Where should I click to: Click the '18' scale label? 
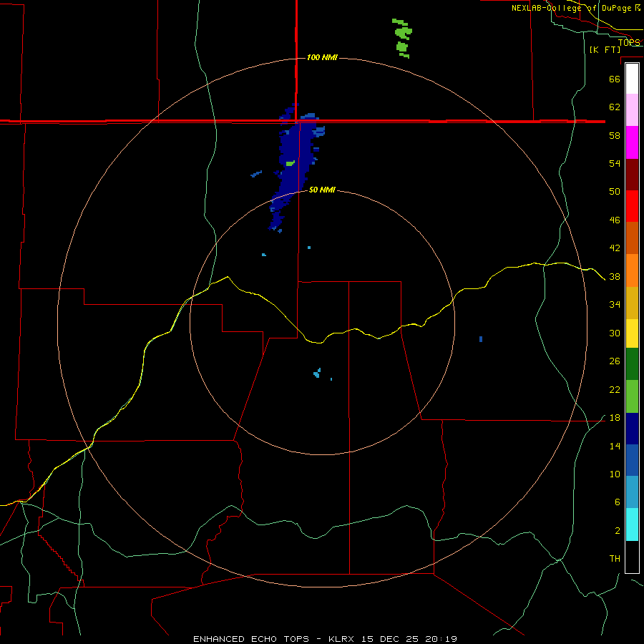pyautogui.click(x=615, y=418)
